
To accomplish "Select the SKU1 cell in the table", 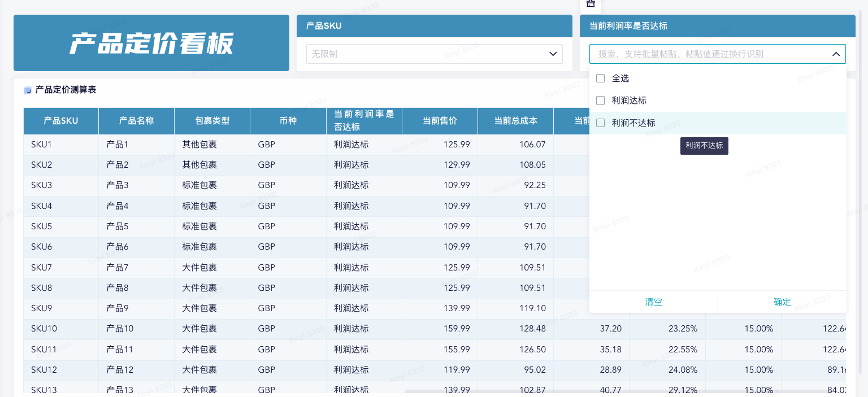I will 42,145.
